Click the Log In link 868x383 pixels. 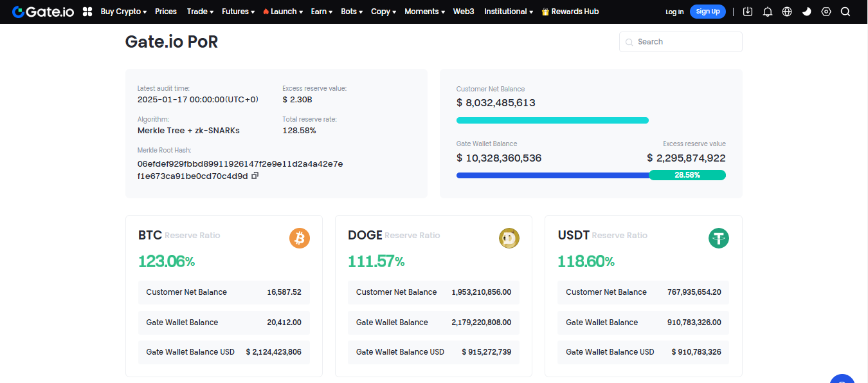(674, 12)
